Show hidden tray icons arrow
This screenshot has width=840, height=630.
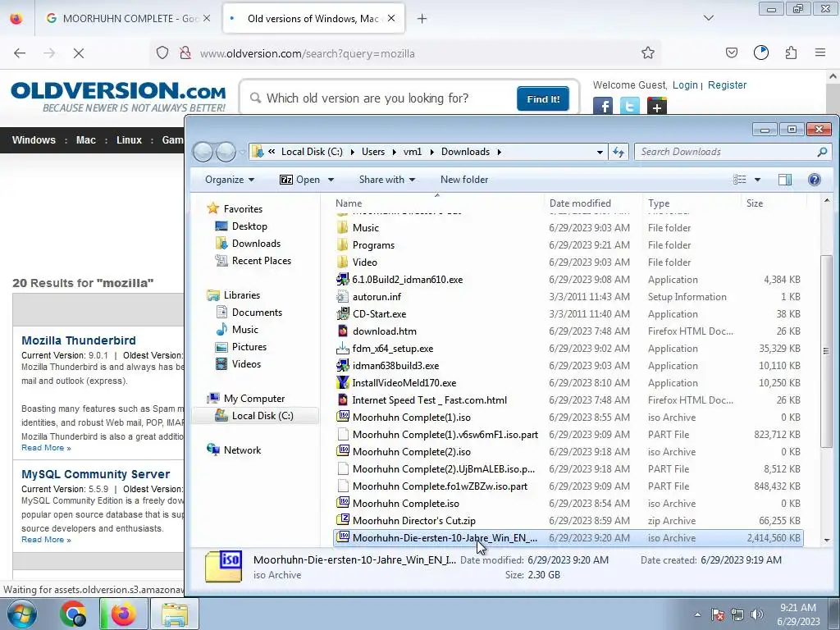point(697,614)
